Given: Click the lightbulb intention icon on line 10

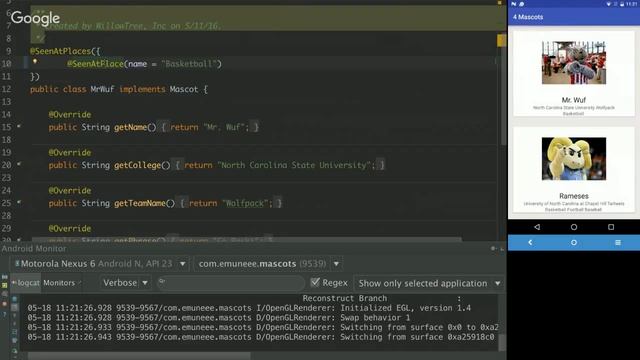Looking at the screenshot, I should tap(35, 61).
